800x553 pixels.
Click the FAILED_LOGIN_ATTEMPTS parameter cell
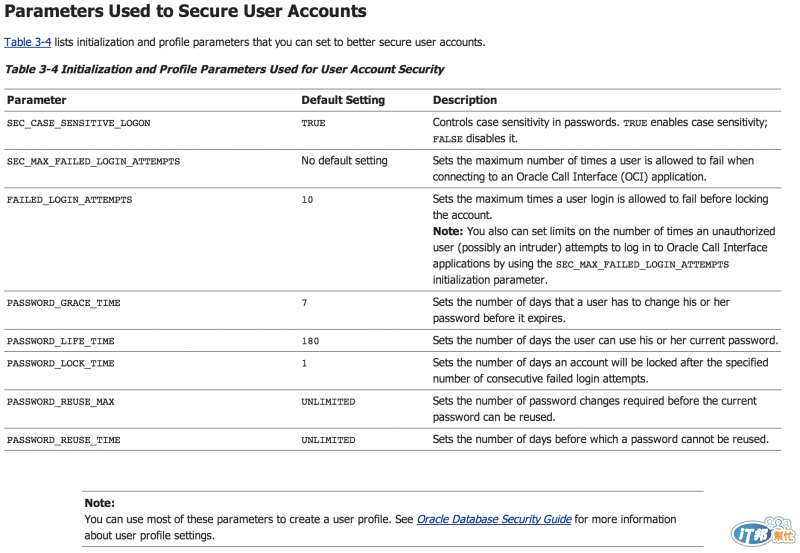[x=69, y=200]
